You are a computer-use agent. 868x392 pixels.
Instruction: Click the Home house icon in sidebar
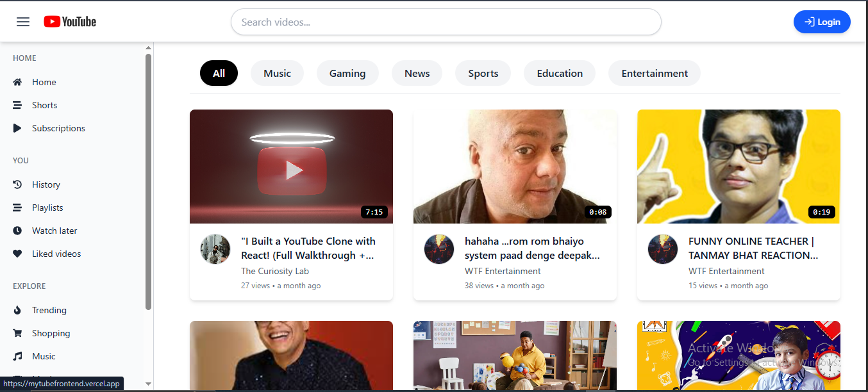pyautogui.click(x=17, y=82)
